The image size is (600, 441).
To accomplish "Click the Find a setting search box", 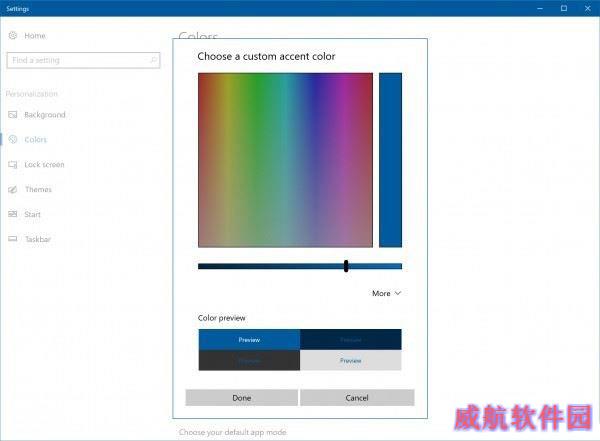I will click(83, 60).
